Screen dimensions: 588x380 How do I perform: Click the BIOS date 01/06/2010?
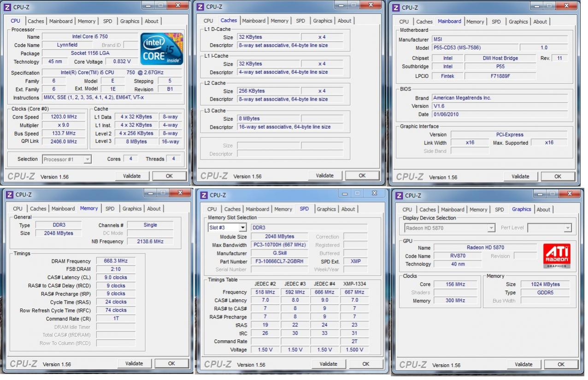pyautogui.click(x=500, y=114)
